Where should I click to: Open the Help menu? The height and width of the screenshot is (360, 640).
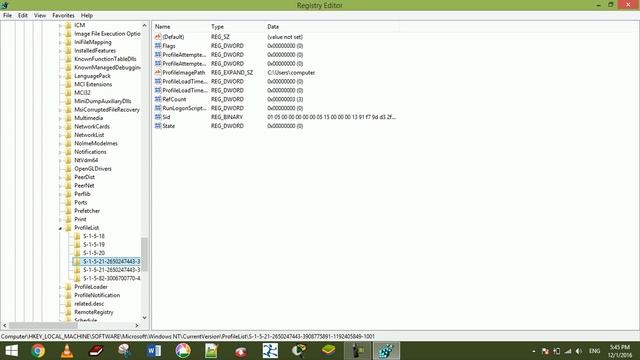pos(87,16)
